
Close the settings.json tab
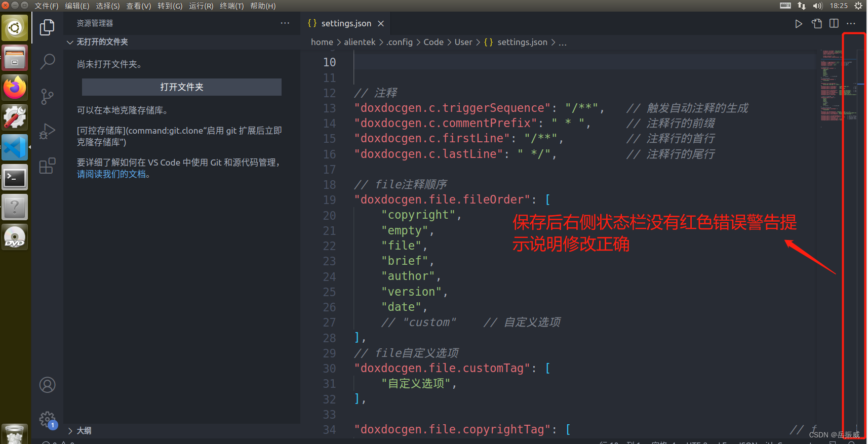coord(381,24)
